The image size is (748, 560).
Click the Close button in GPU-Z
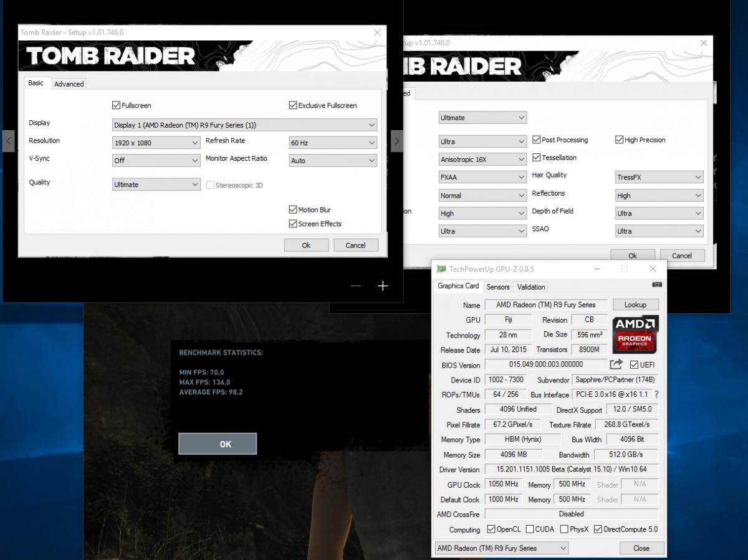(641, 548)
